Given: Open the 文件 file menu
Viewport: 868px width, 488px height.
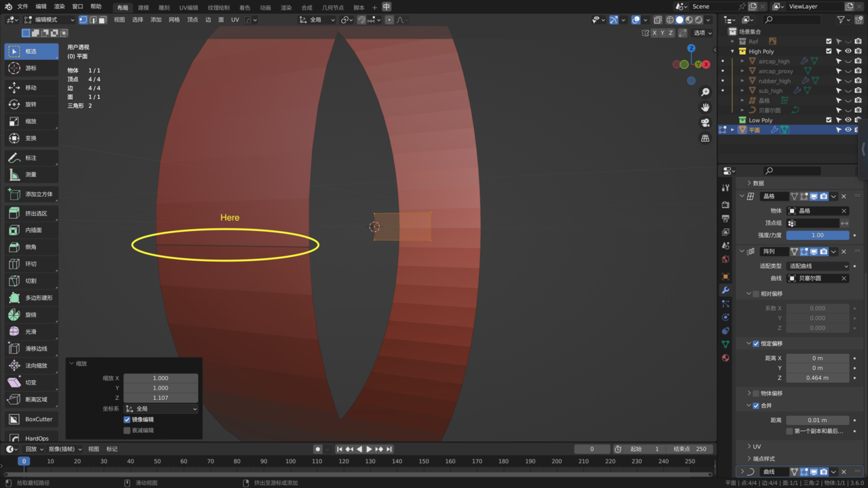Looking at the screenshot, I should click(x=22, y=7).
